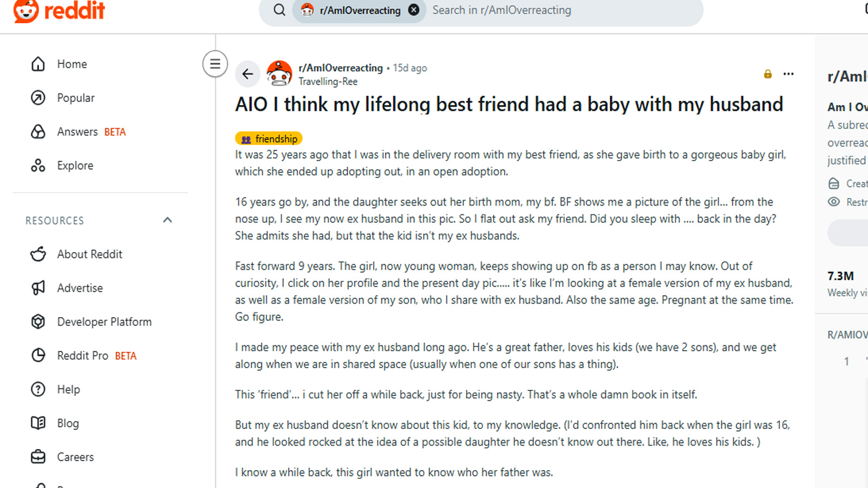
Task: Click the search magnifier icon
Action: 279,10
